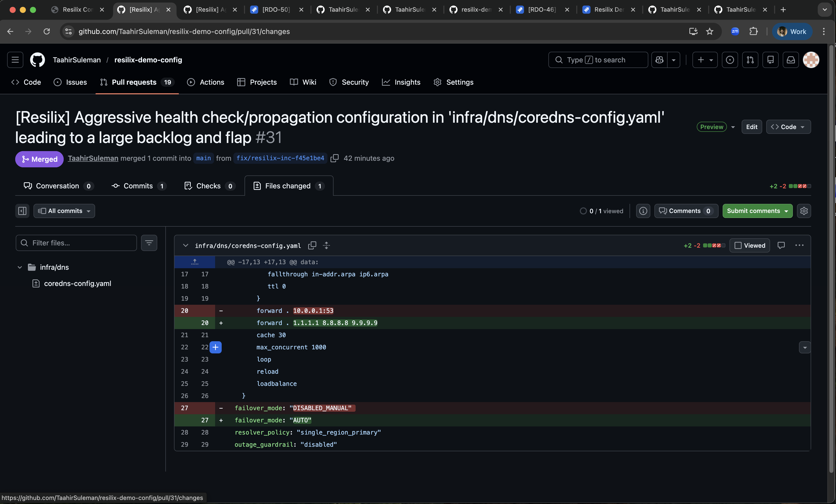Click the blue add comment plus on line 22

[215, 347]
